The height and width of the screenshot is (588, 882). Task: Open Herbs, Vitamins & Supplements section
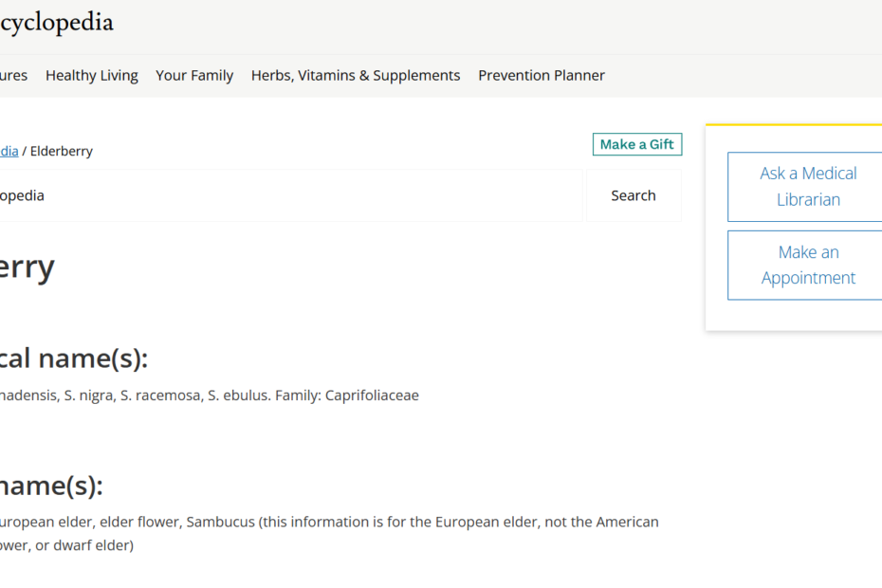click(x=356, y=76)
